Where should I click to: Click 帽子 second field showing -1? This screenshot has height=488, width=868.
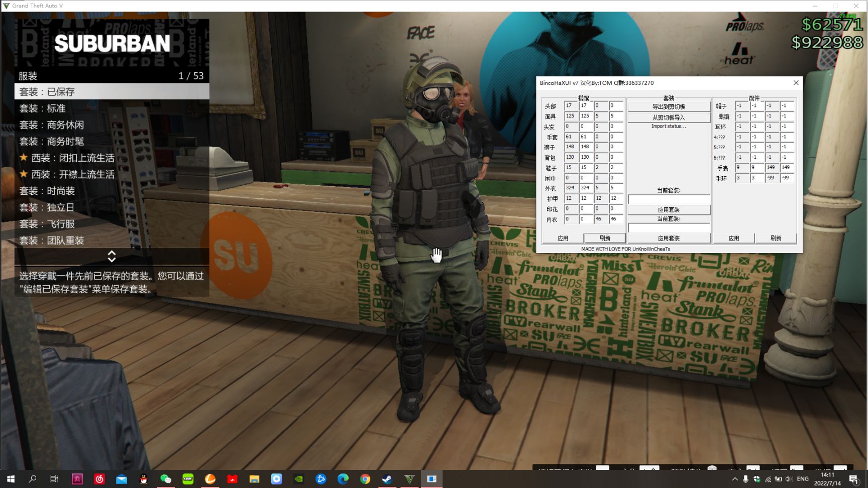(x=757, y=106)
